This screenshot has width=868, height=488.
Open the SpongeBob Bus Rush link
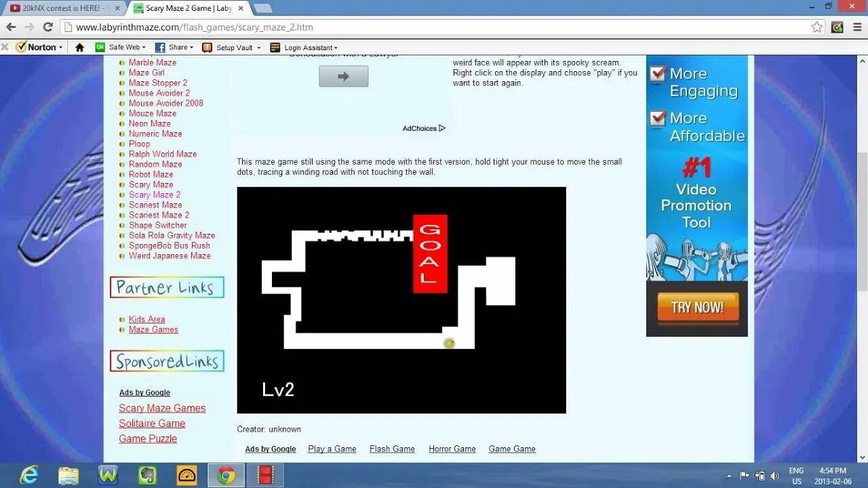coord(170,245)
